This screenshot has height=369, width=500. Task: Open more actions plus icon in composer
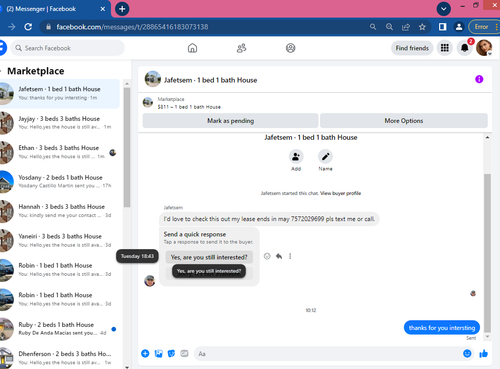point(145,353)
